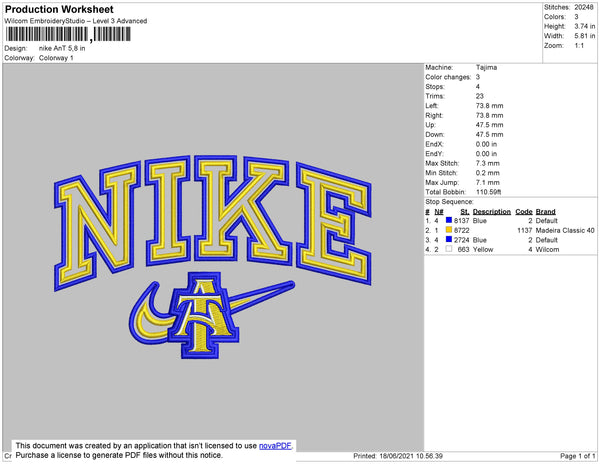Click the 'Page 1 of 1' indicator

[x=577, y=456]
